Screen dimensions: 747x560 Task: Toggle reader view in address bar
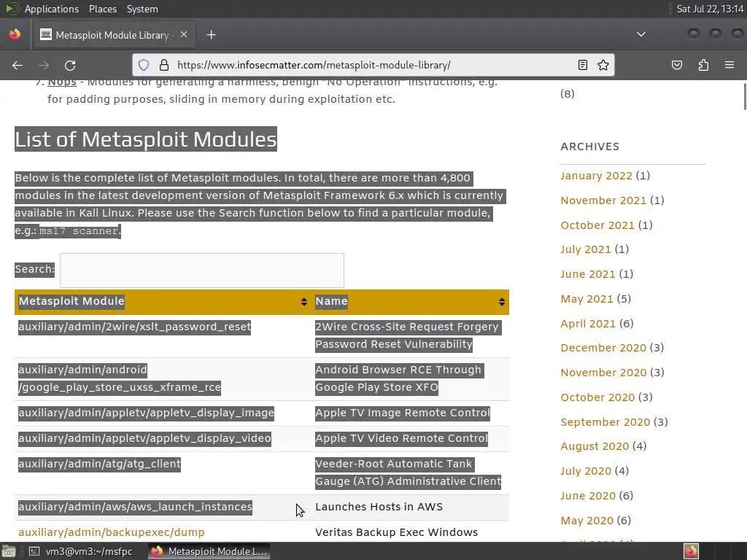tap(583, 65)
